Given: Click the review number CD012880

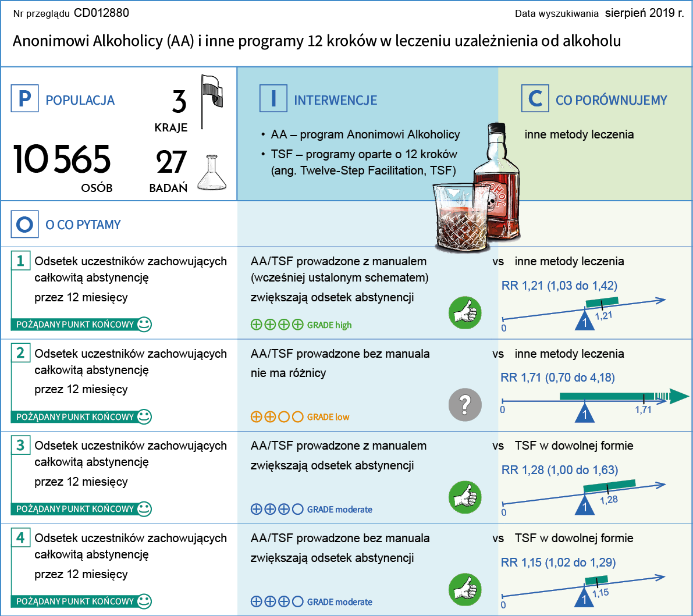Looking at the screenshot, I should [101, 13].
